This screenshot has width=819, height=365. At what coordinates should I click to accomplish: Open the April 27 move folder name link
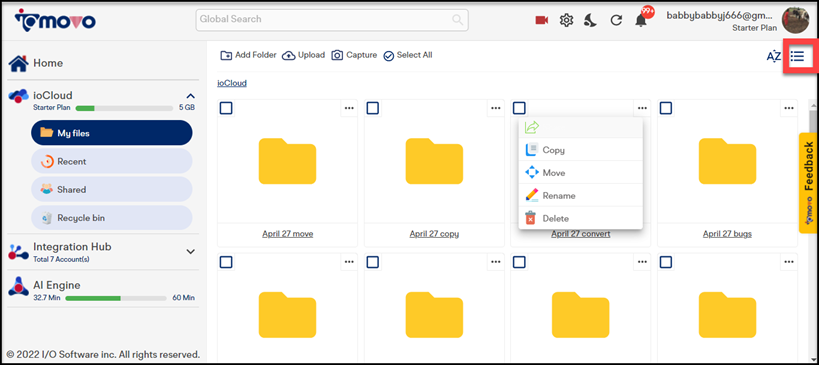click(x=288, y=234)
